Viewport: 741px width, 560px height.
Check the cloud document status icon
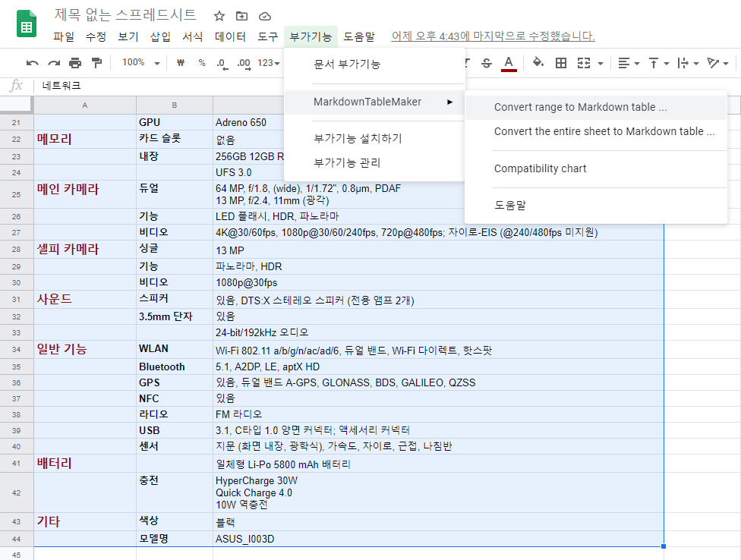(265, 17)
